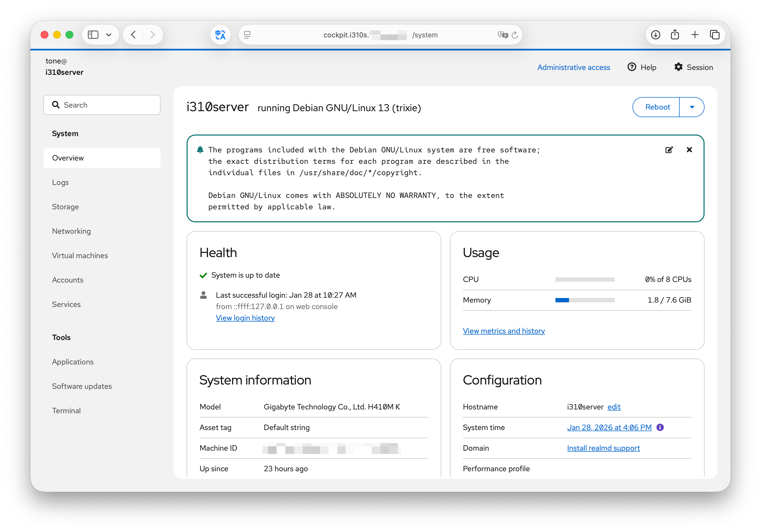Open the Help menu
The height and width of the screenshot is (532, 761).
(642, 67)
